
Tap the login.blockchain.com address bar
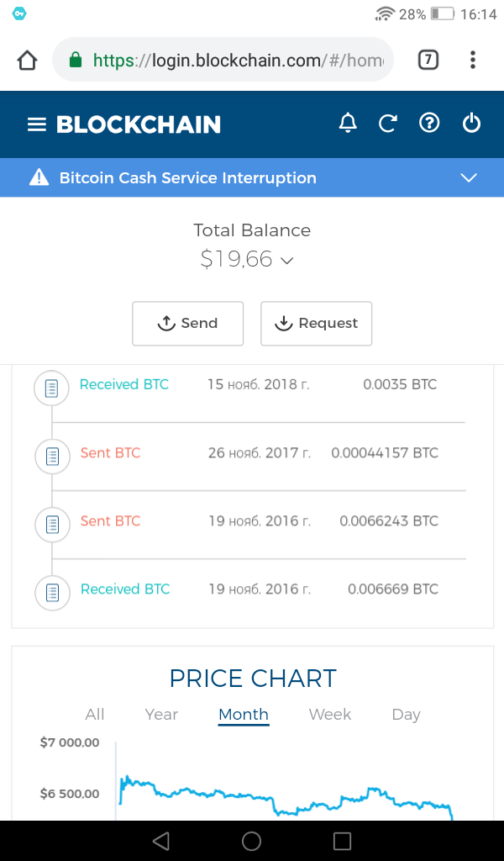click(x=235, y=61)
